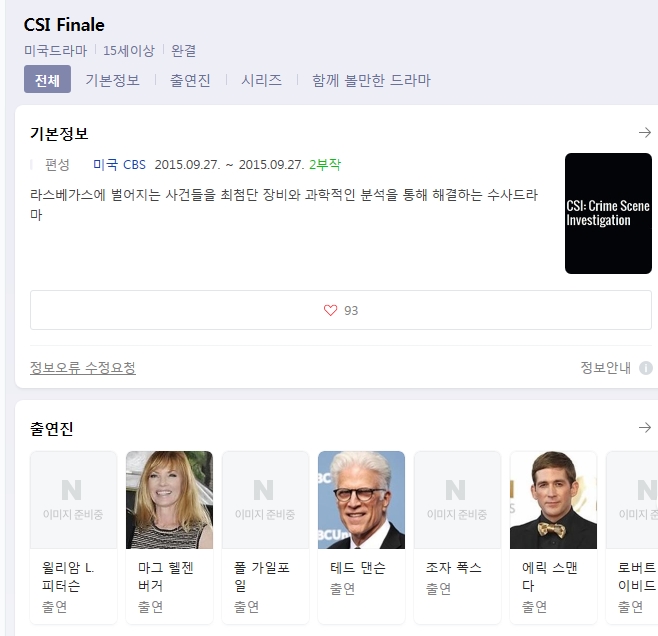Open 윌리암 L. 피터슨 placeholder image
Screen dimensions: 658x636
coord(73,500)
